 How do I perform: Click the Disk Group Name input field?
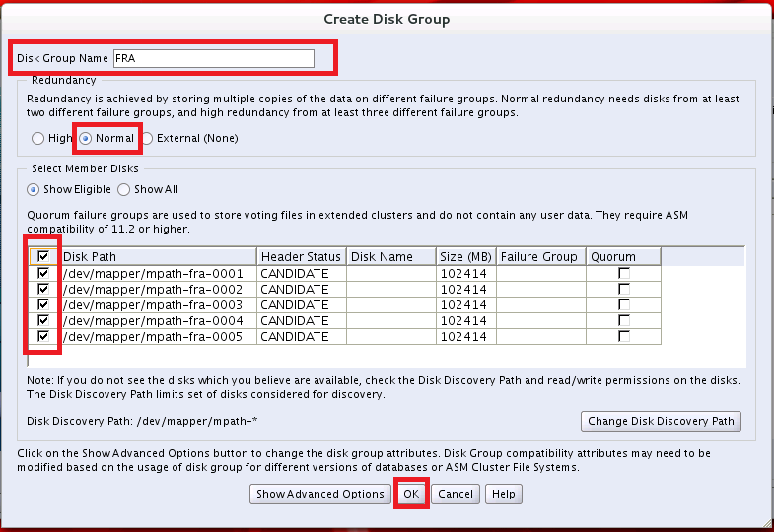pyautogui.click(x=213, y=58)
